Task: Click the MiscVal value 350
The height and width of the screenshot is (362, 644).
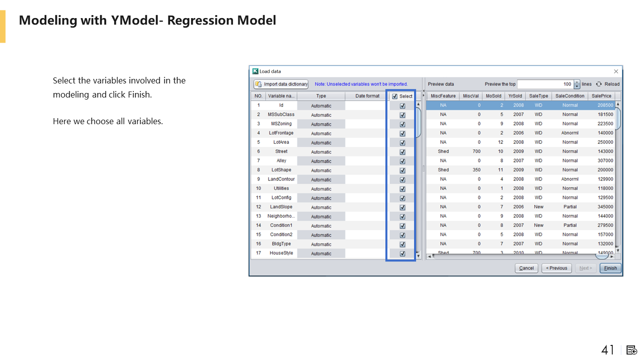Action: [476, 170]
